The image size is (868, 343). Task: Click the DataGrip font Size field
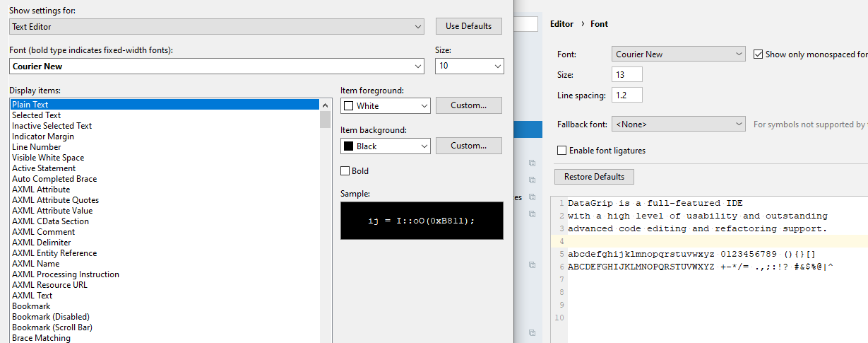(x=627, y=74)
